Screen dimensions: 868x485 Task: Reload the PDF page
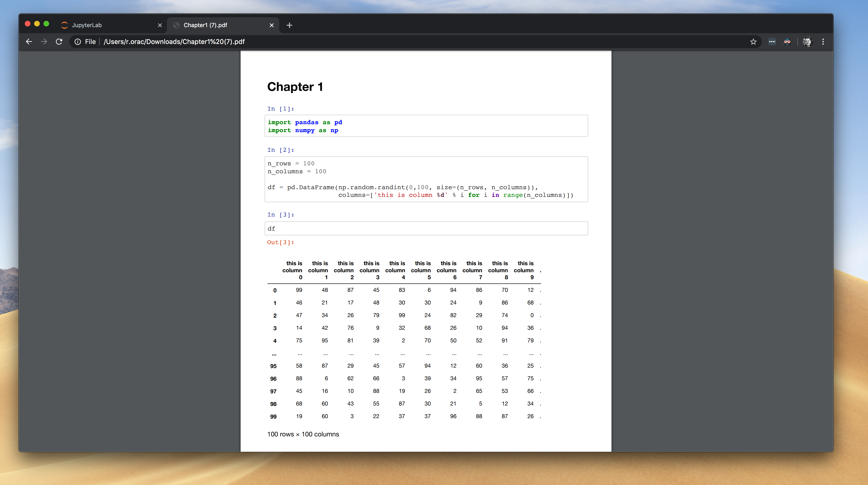(x=59, y=41)
